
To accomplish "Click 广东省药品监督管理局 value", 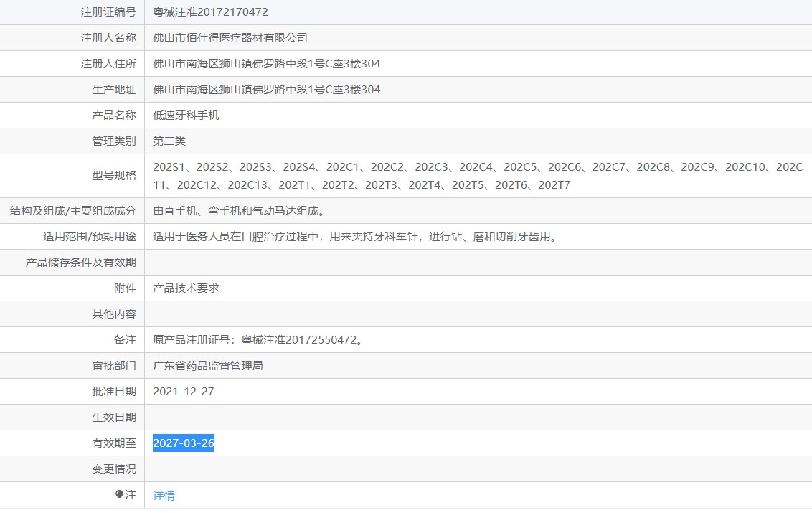I will tap(207, 366).
